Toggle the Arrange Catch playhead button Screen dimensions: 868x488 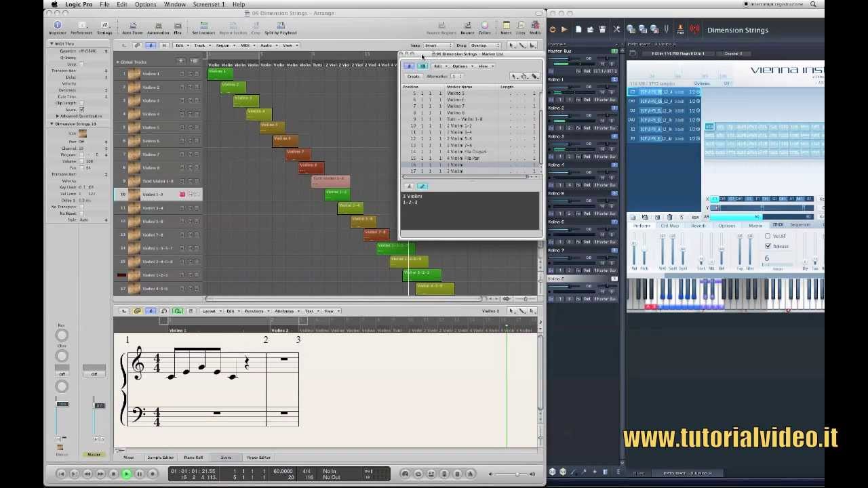pyautogui.click(x=151, y=45)
